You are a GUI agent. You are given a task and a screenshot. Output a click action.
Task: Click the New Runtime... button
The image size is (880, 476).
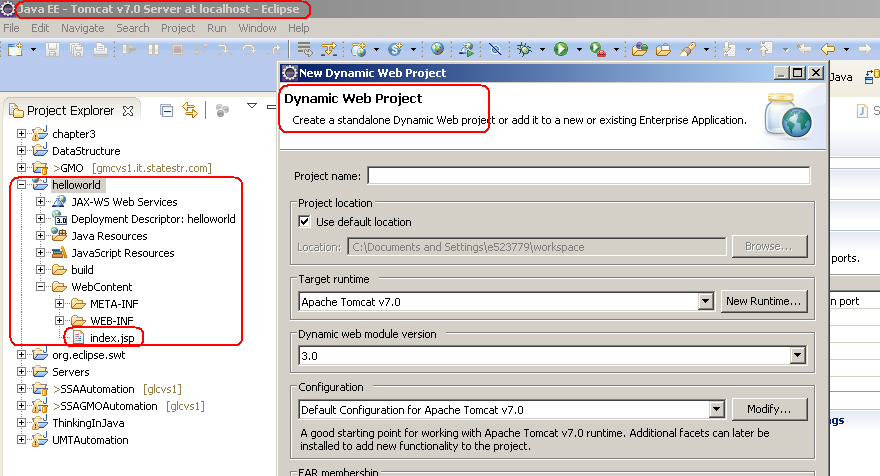764,301
